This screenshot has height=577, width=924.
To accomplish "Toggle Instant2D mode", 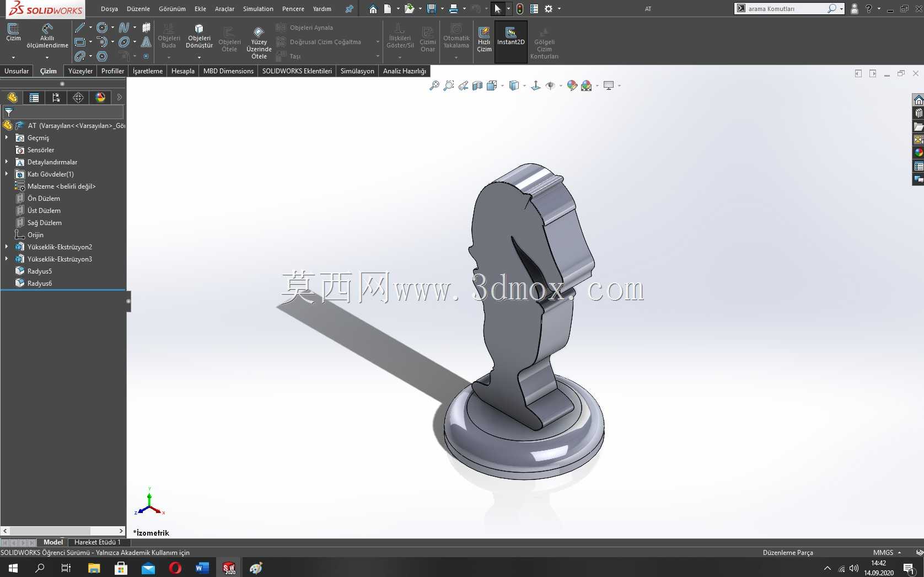I will pyautogui.click(x=511, y=41).
